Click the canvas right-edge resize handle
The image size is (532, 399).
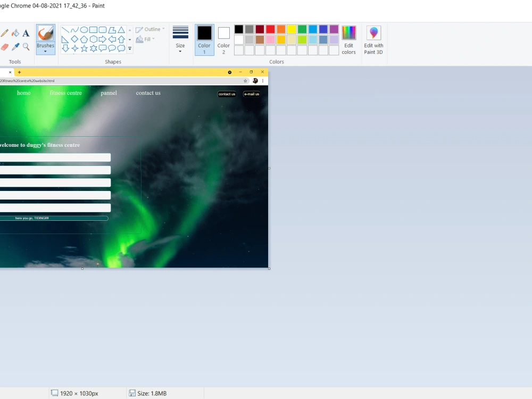tap(269, 168)
